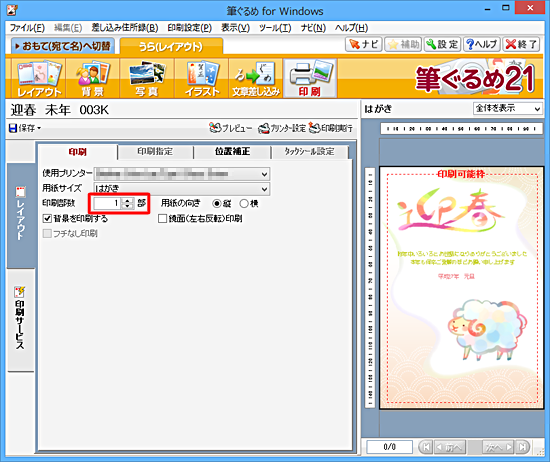Switch to the 位置補正 tab
The image size is (550, 462).
point(232,152)
